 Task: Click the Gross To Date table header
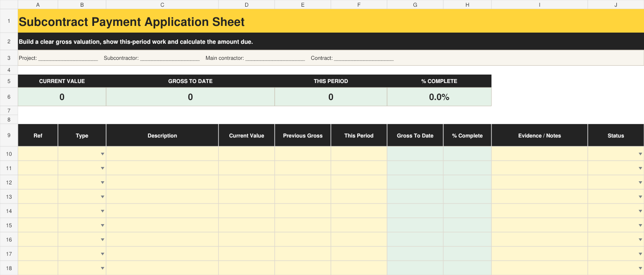(x=415, y=135)
